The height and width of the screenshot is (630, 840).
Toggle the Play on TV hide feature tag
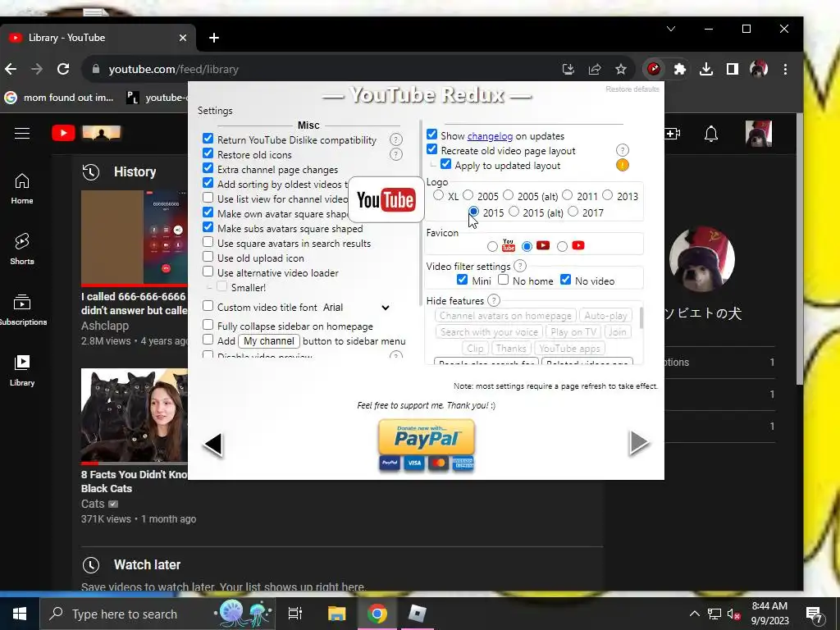pyautogui.click(x=573, y=332)
